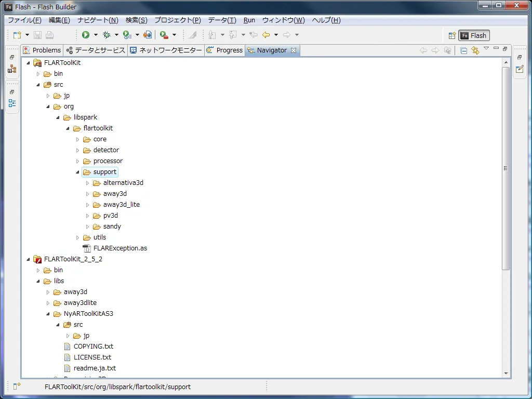Open the Package Explorer fast view icon
Viewport: 532px width, 399px height.
click(12, 69)
